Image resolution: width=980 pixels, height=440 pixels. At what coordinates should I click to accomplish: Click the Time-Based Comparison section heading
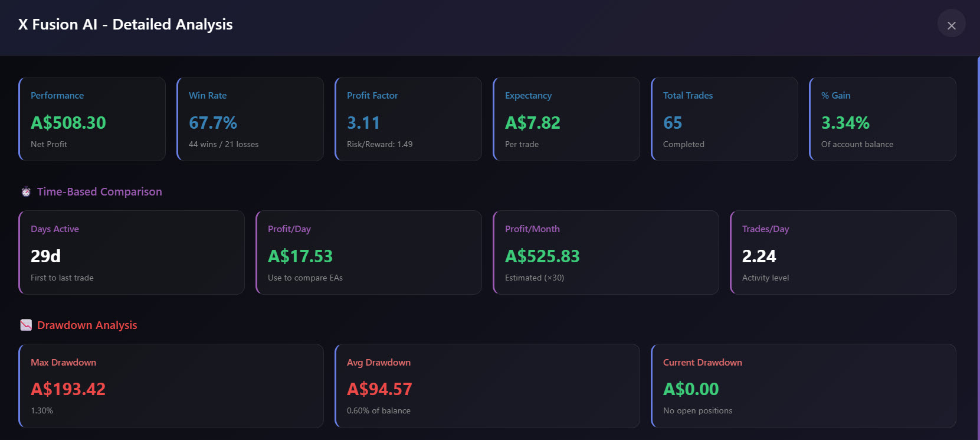click(x=99, y=192)
